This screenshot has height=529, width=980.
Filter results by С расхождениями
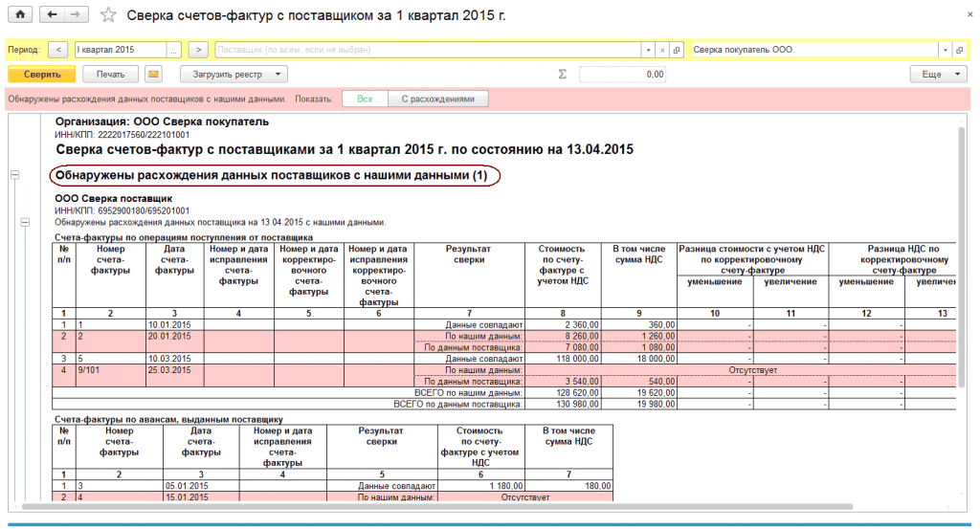point(437,99)
